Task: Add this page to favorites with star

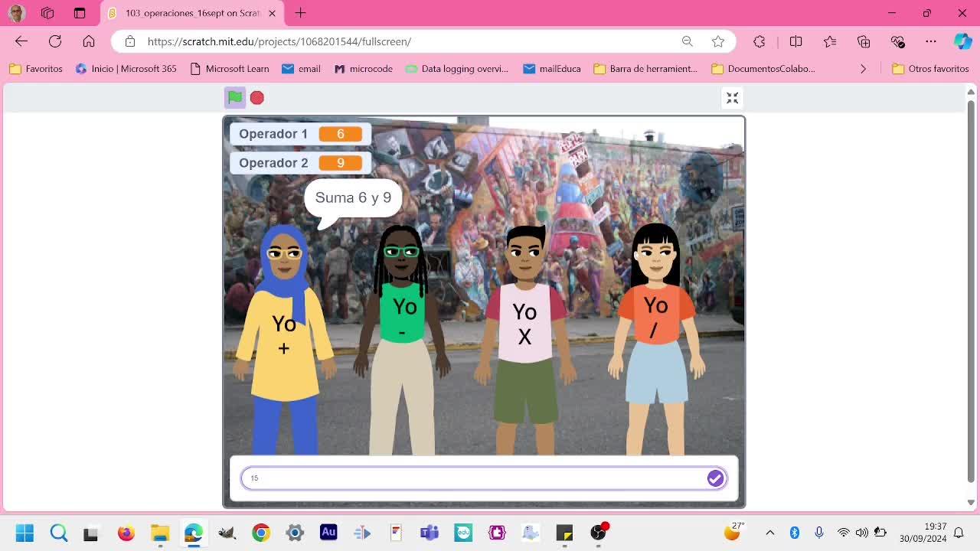Action: coord(718,41)
